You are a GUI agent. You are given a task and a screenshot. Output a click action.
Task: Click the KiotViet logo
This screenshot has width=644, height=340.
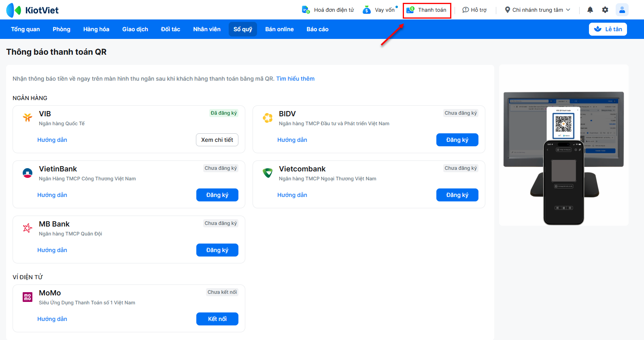32,10
